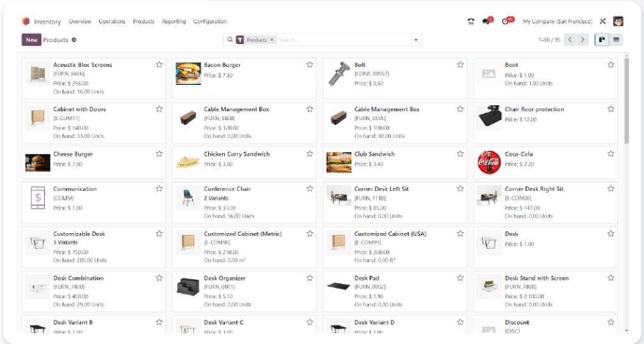Open the debug tools wrench icon
Image resolution: width=644 pixels, height=344 pixels.
[603, 21]
